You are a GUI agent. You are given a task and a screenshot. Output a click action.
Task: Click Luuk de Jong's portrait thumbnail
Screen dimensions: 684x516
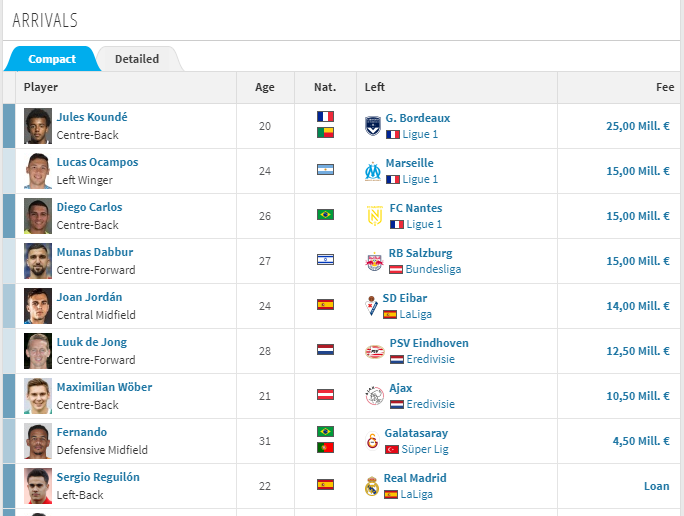point(38,351)
